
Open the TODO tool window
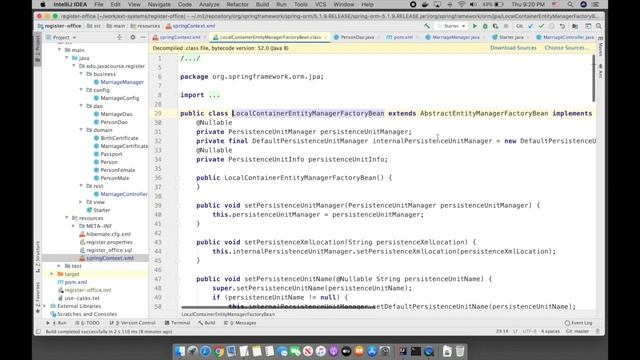pos(87,323)
